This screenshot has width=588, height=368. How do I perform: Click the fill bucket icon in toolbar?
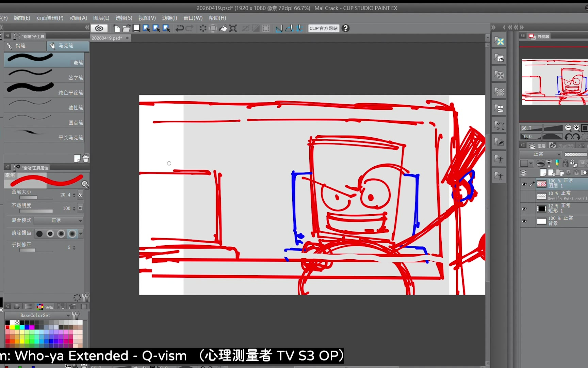point(223,28)
